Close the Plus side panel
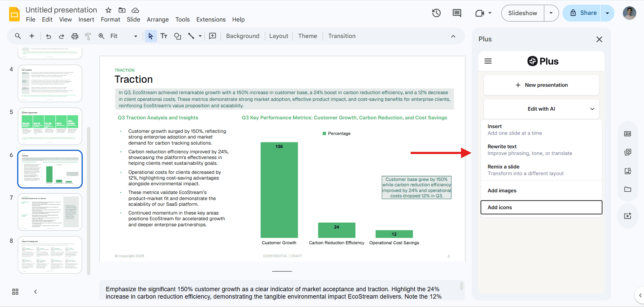The width and height of the screenshot is (644, 307). click(x=599, y=39)
